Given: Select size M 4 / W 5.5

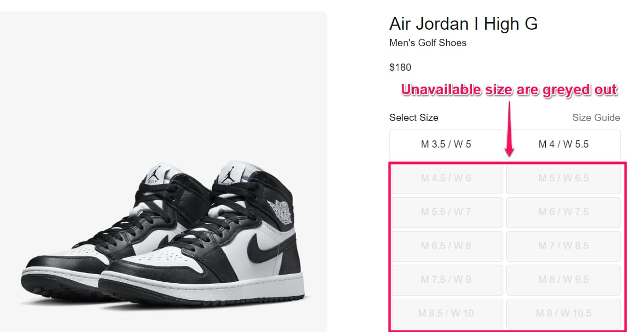Looking at the screenshot, I should pos(563,144).
